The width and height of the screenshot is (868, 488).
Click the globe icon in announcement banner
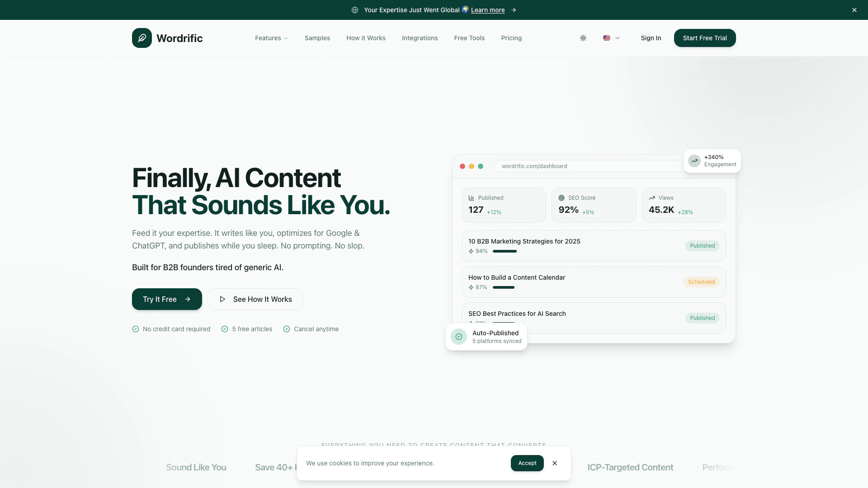coord(355,10)
